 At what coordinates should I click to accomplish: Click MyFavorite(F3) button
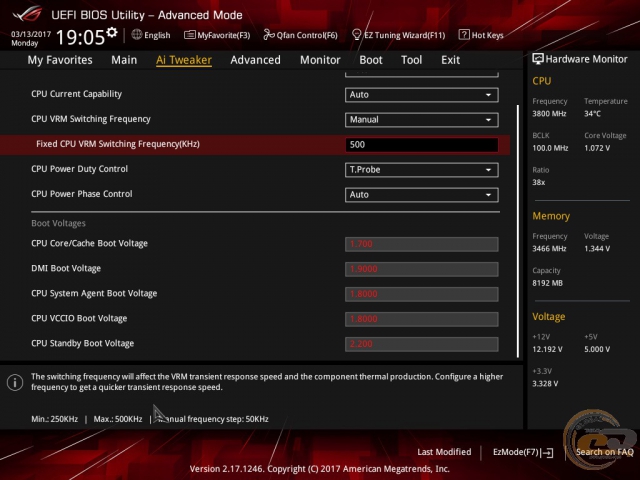pos(217,35)
